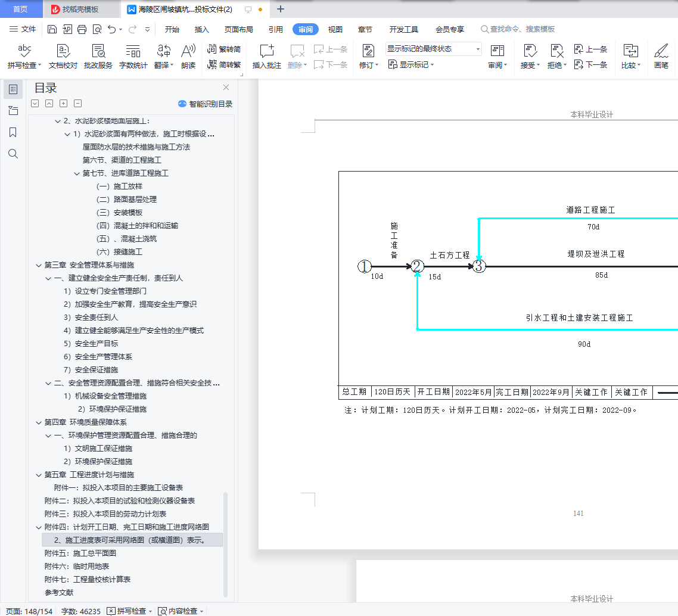
Task: Switch to the 视图 tab
Action: (335, 29)
